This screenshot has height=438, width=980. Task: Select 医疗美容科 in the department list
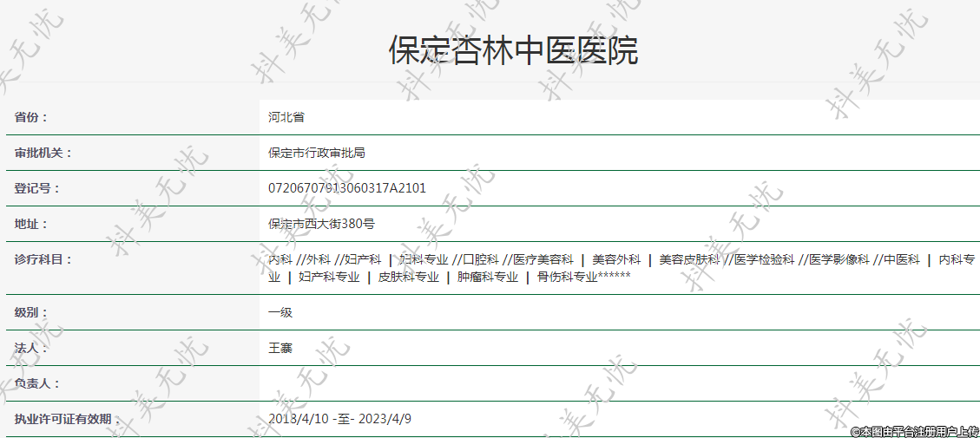[543, 259]
